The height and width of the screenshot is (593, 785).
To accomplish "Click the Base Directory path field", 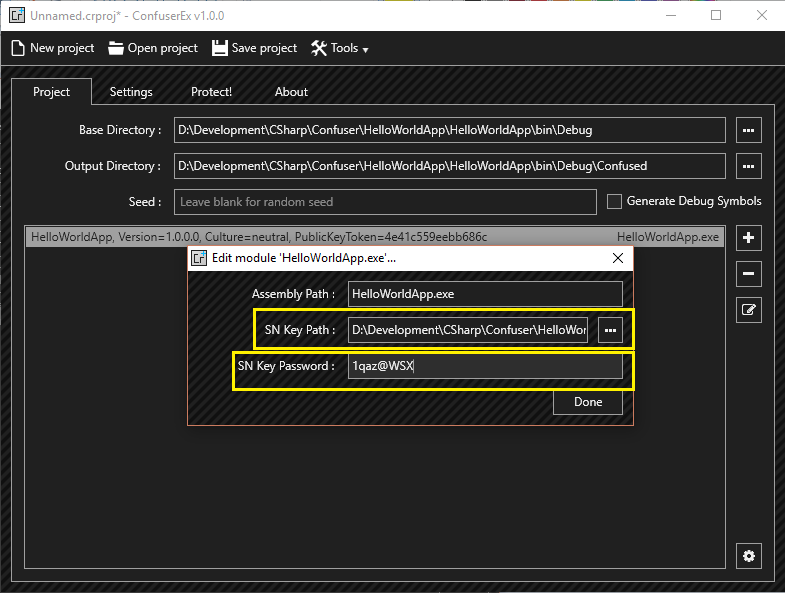I will point(450,130).
